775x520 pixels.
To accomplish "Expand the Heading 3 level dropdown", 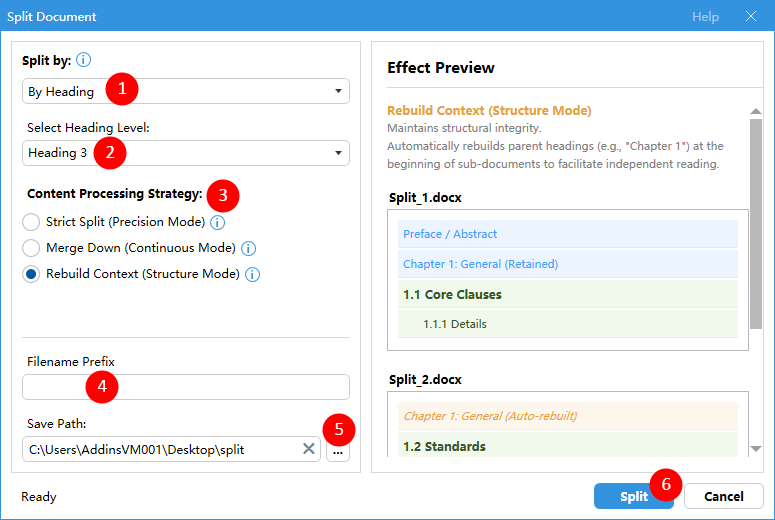I will pos(186,153).
